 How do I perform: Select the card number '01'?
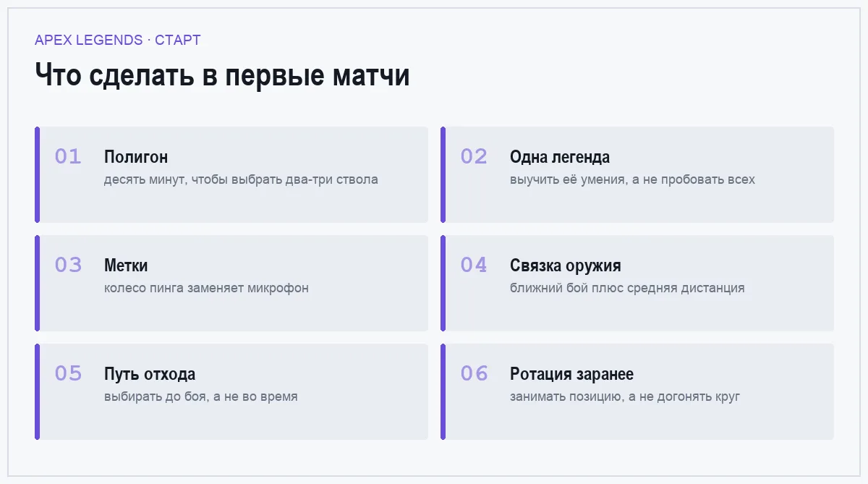coord(68,156)
